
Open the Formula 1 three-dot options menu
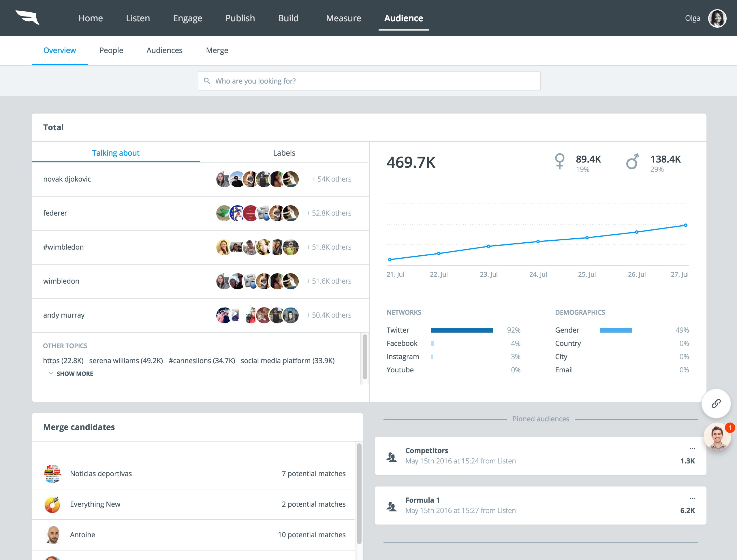tap(692, 498)
